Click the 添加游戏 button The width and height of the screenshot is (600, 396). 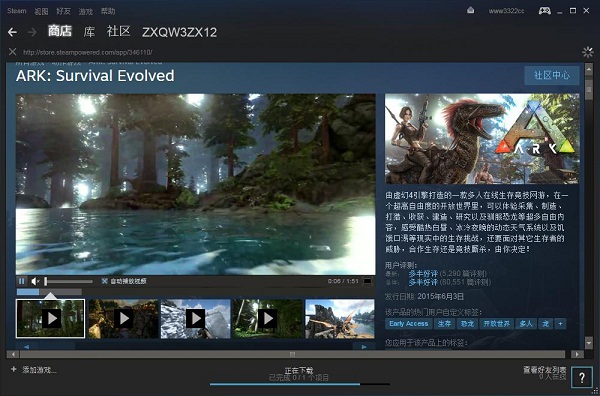[34, 370]
